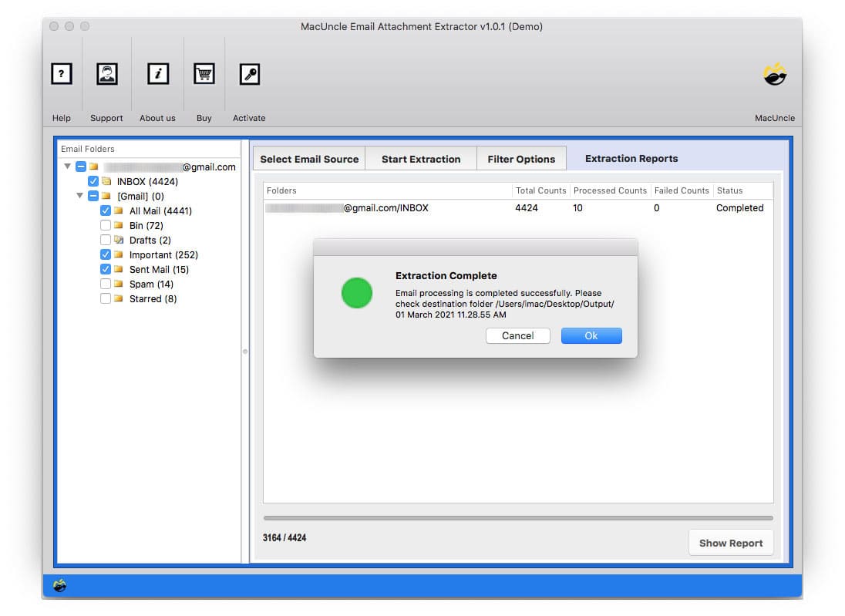
Task: Click the Completed status cell
Action: [740, 208]
